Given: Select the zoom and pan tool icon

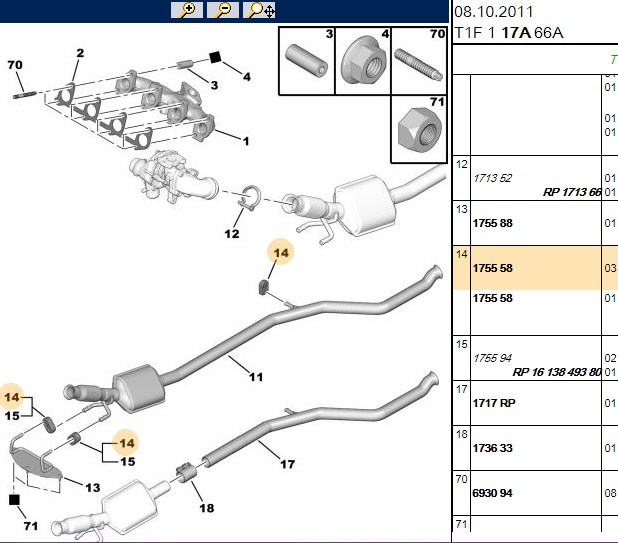Looking at the screenshot, I should (259, 10).
